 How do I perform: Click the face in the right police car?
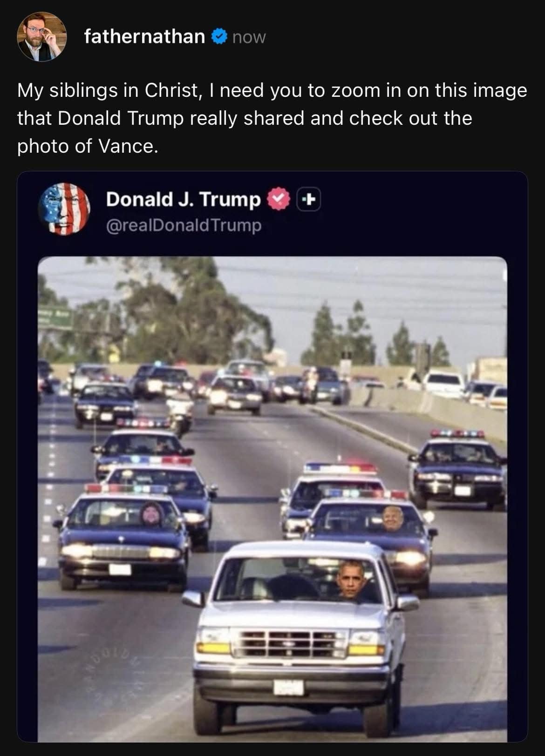(x=392, y=518)
